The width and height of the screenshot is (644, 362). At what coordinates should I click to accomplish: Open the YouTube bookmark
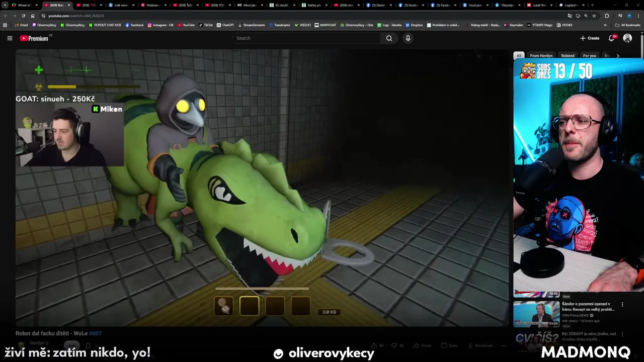pos(186,25)
